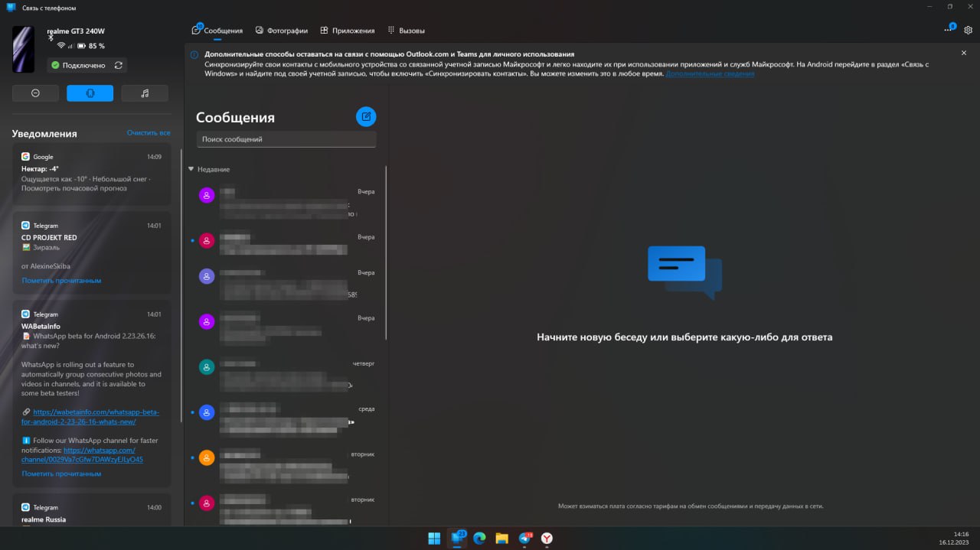Open the Windows Start menu
The image size is (980, 550).
point(434,538)
